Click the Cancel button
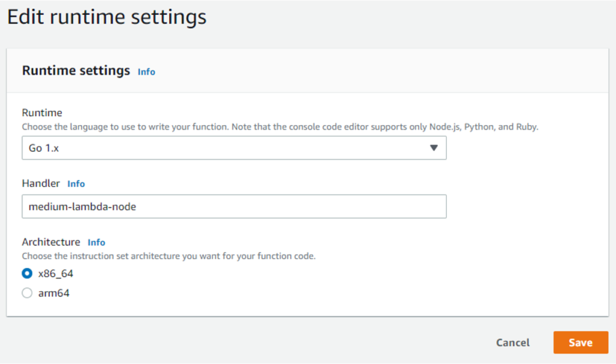 (513, 342)
